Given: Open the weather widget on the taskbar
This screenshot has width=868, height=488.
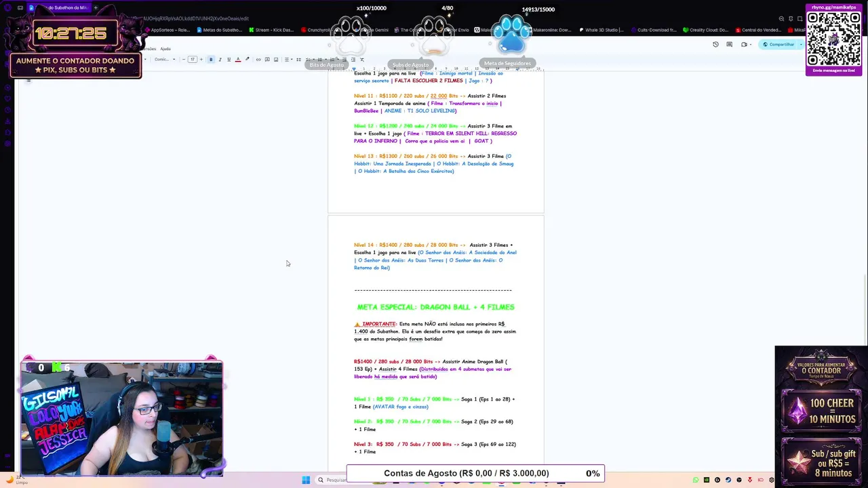Looking at the screenshot, I should 16,480.
